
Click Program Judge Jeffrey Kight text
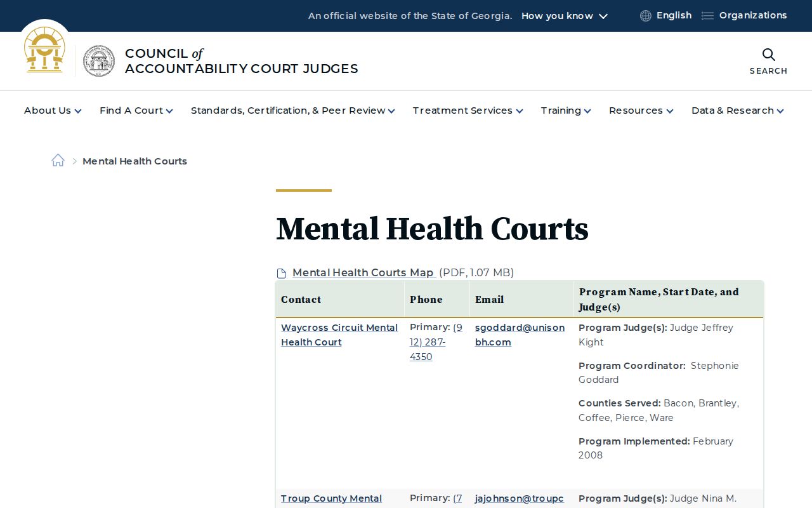click(656, 335)
